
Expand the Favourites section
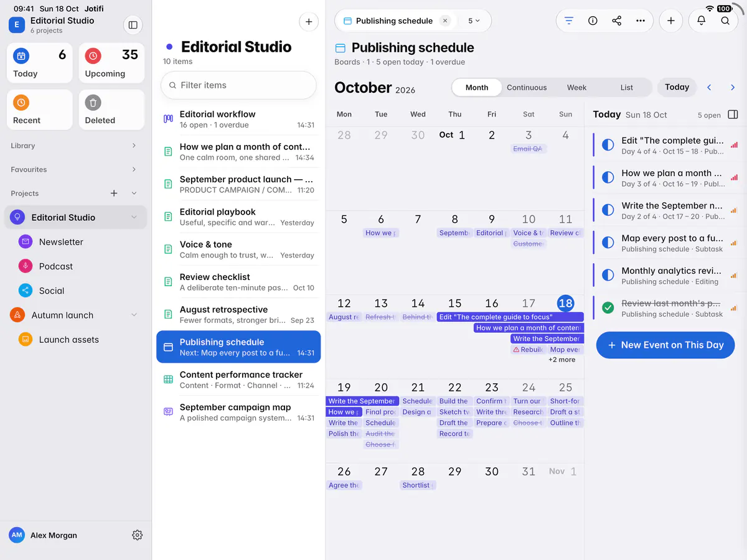click(134, 169)
